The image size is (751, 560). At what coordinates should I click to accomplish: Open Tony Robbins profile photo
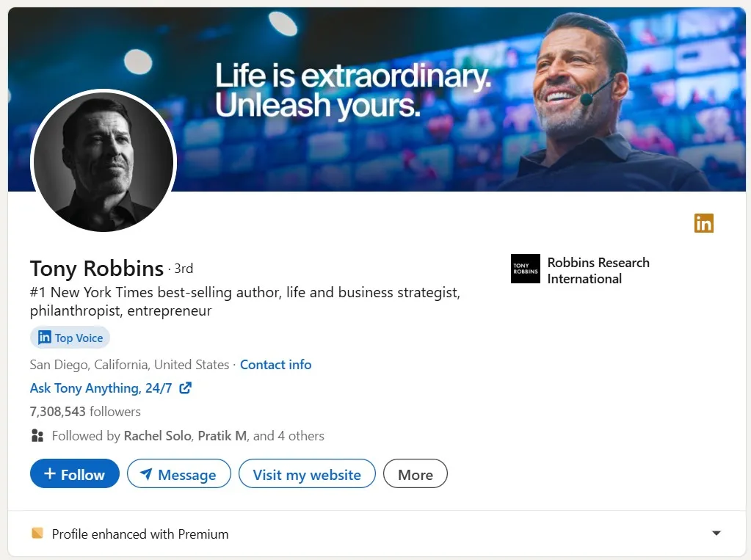(103, 162)
